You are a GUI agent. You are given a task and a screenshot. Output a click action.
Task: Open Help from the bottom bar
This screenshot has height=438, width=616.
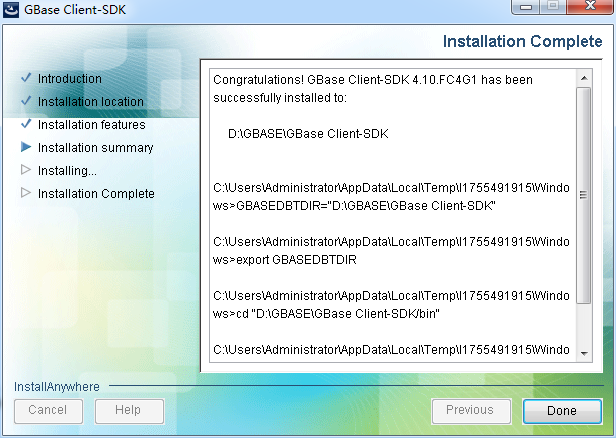coord(129,410)
